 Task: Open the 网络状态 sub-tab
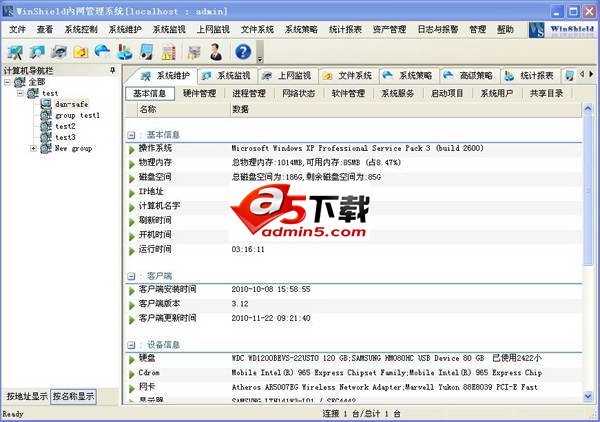(x=298, y=93)
